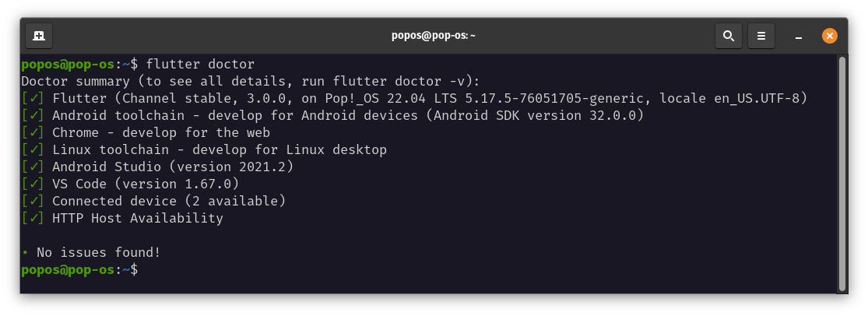
Task: Click the checkmark beside VS Code
Action: (33, 184)
